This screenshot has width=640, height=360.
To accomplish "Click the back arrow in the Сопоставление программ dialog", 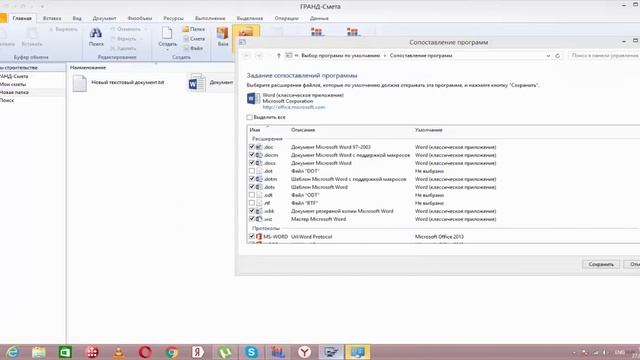I will [x=247, y=56].
